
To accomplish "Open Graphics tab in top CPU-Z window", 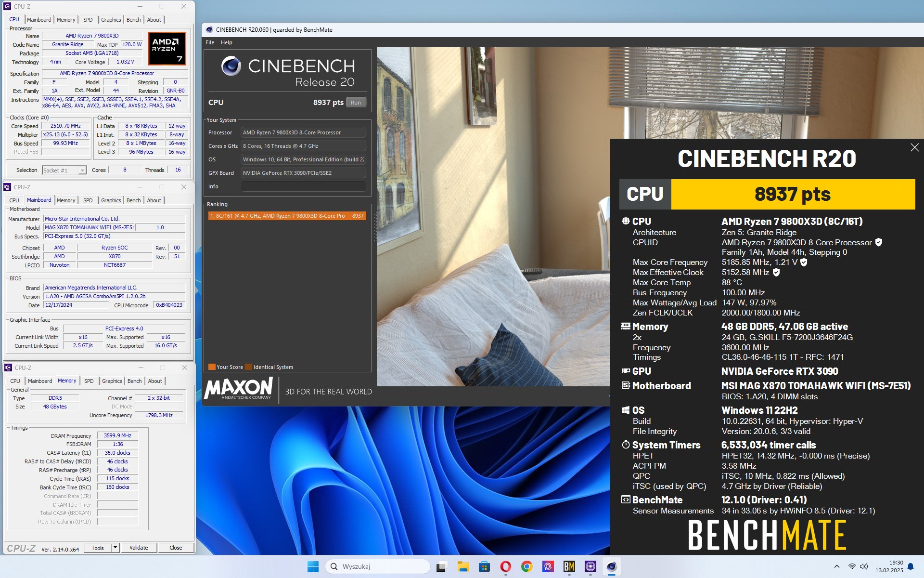I will click(x=111, y=20).
